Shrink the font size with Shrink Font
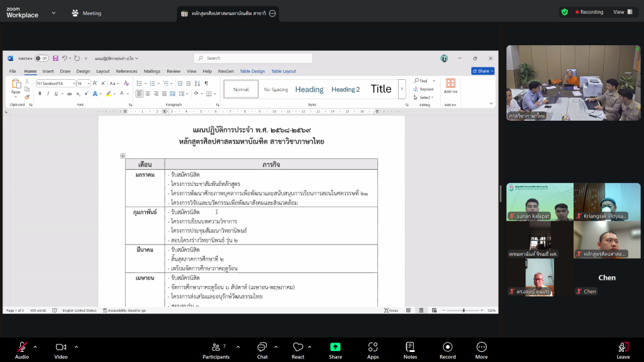 104,84
